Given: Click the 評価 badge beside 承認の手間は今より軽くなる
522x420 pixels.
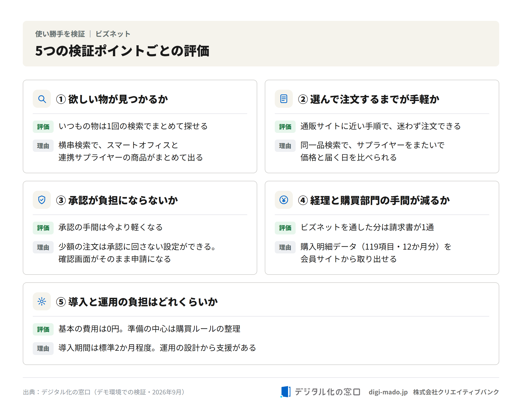Looking at the screenshot, I should [x=43, y=228].
